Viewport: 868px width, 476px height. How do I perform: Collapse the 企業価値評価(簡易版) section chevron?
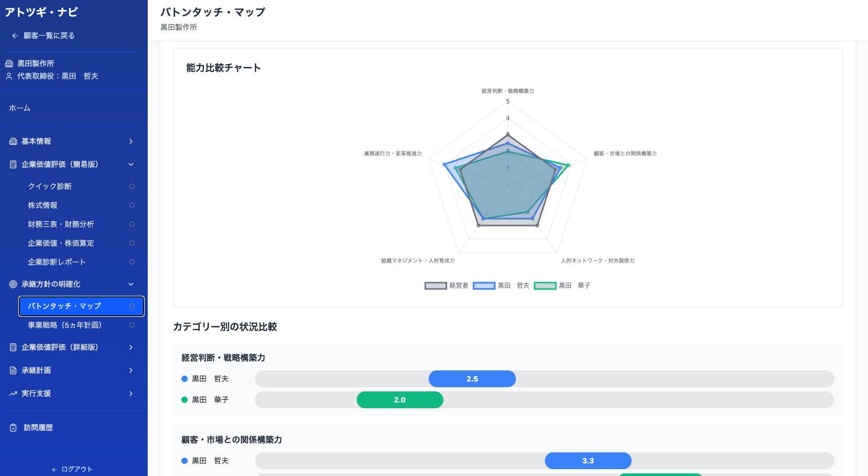tap(131, 164)
